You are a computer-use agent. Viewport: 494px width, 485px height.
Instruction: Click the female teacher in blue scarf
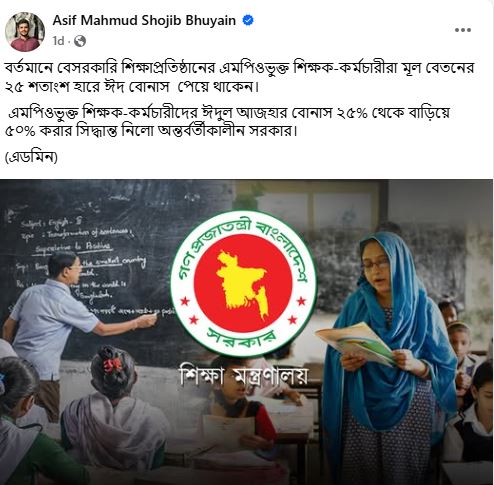(x=388, y=357)
